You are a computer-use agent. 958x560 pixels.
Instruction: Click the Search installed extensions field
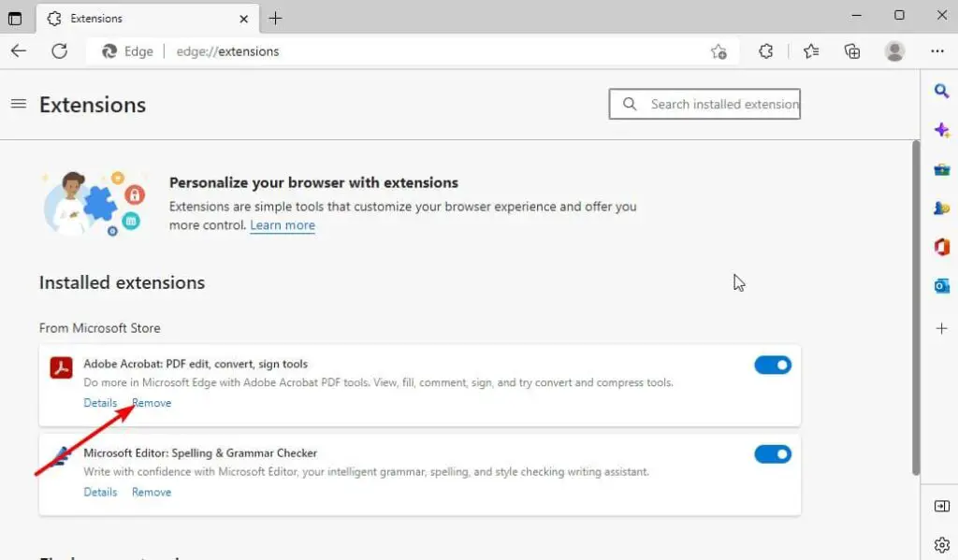(x=704, y=104)
